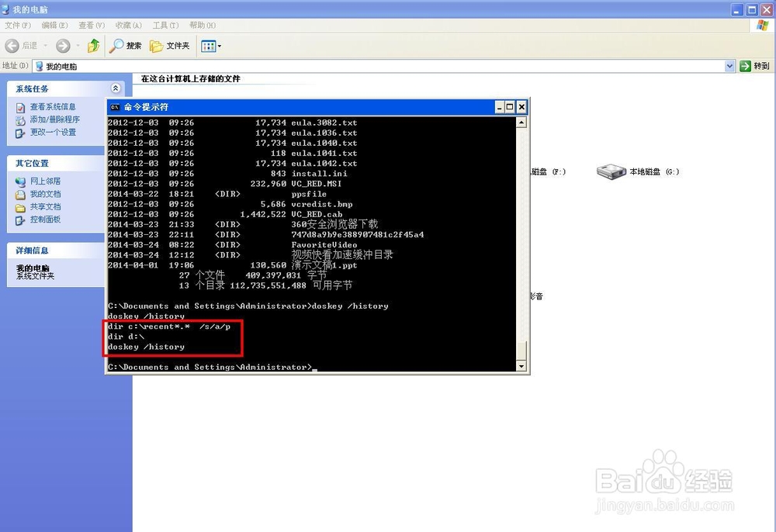Select the partially hidden (F:) drive label

[548, 171]
